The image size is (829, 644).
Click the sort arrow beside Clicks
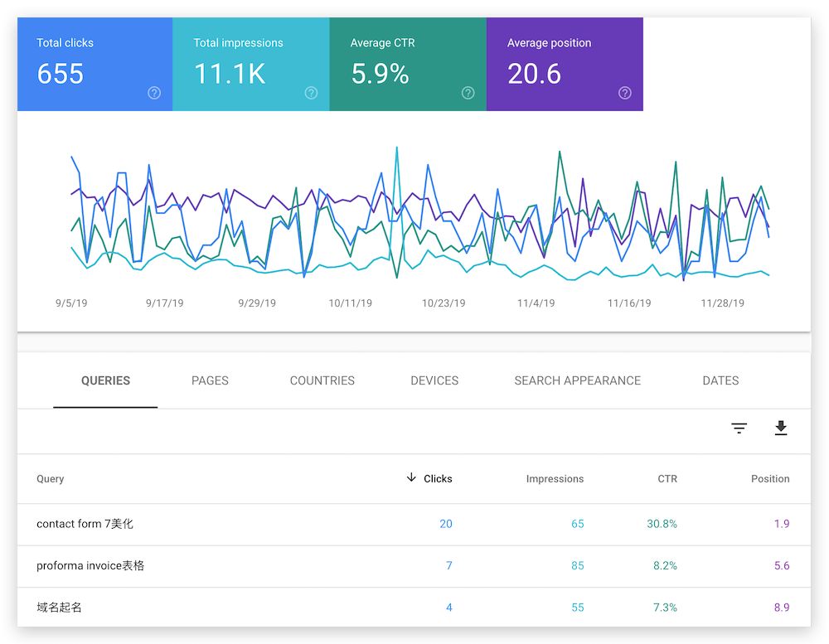point(411,477)
